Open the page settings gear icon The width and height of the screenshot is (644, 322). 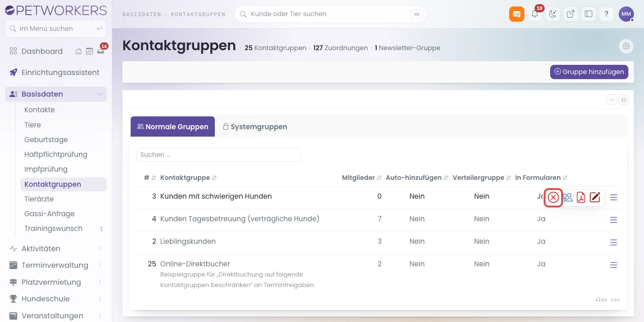(626, 46)
